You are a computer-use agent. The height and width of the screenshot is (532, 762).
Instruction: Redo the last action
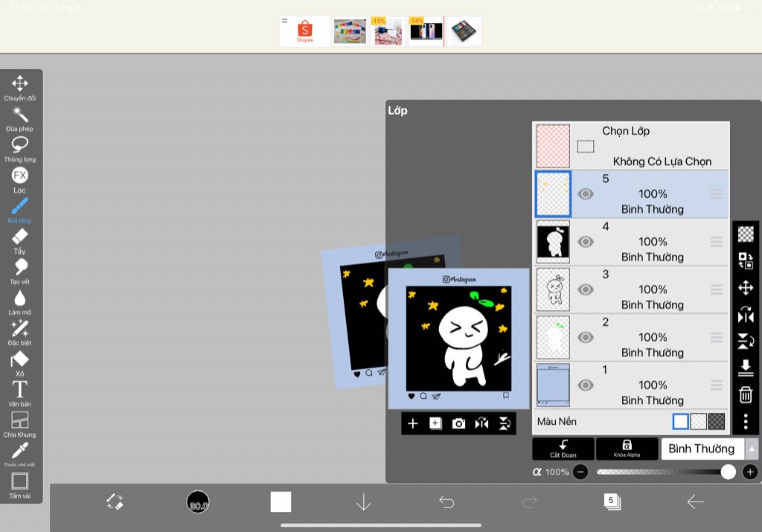coord(529,502)
